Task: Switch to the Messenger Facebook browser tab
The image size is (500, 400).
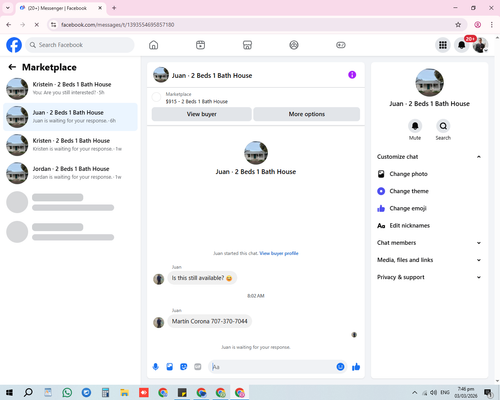Action: point(61,8)
